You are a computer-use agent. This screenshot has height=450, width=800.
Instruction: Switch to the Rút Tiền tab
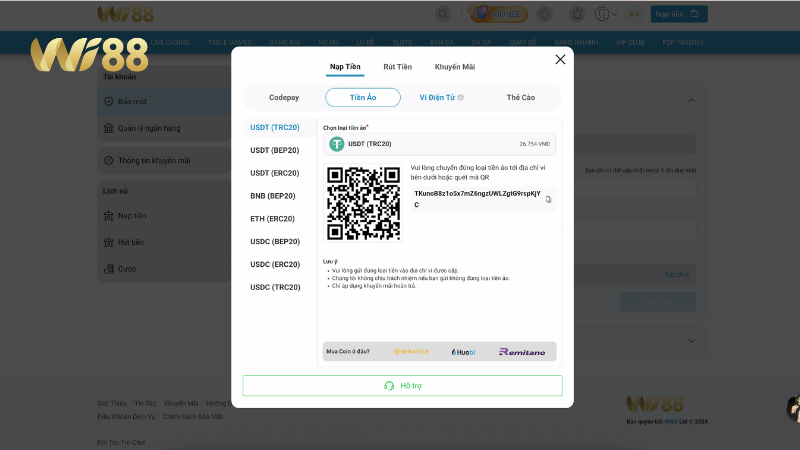click(x=397, y=67)
